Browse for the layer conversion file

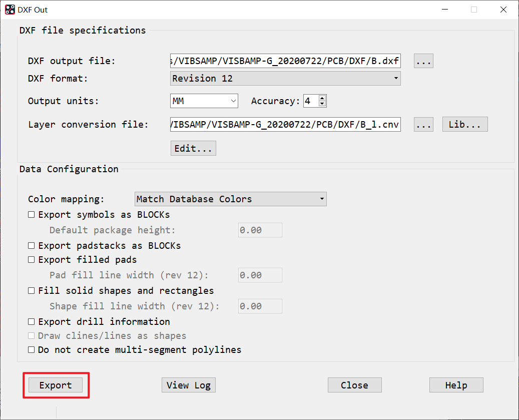click(x=423, y=125)
